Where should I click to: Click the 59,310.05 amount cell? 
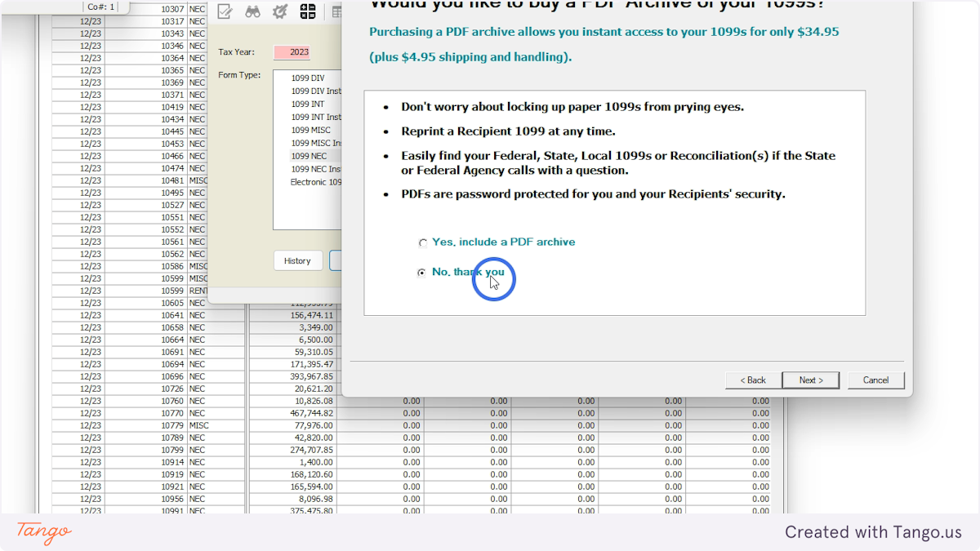coord(293,352)
